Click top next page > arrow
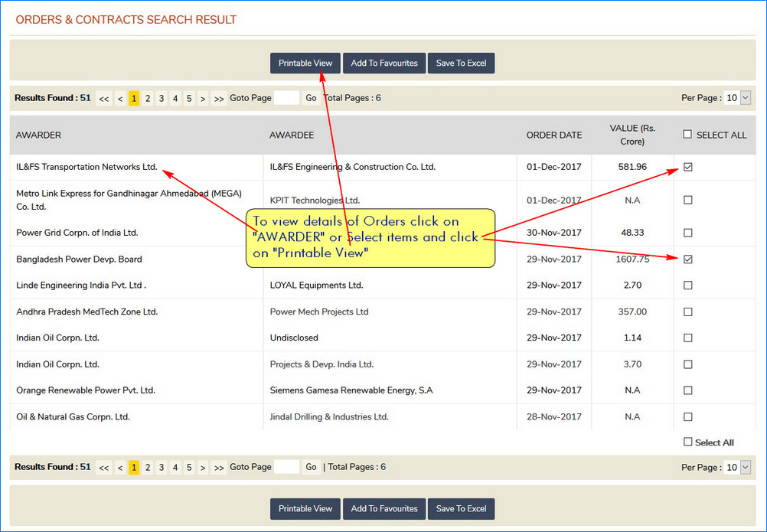The width and height of the screenshot is (767, 532). pyautogui.click(x=203, y=99)
